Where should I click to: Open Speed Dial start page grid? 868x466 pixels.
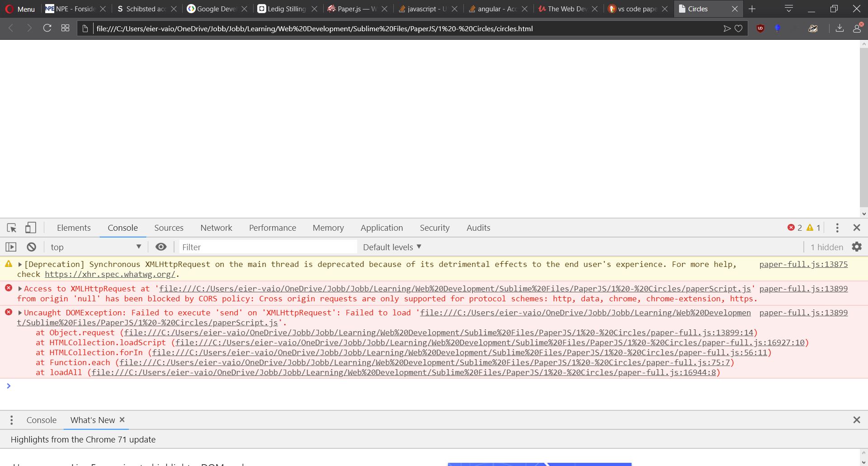point(65,28)
